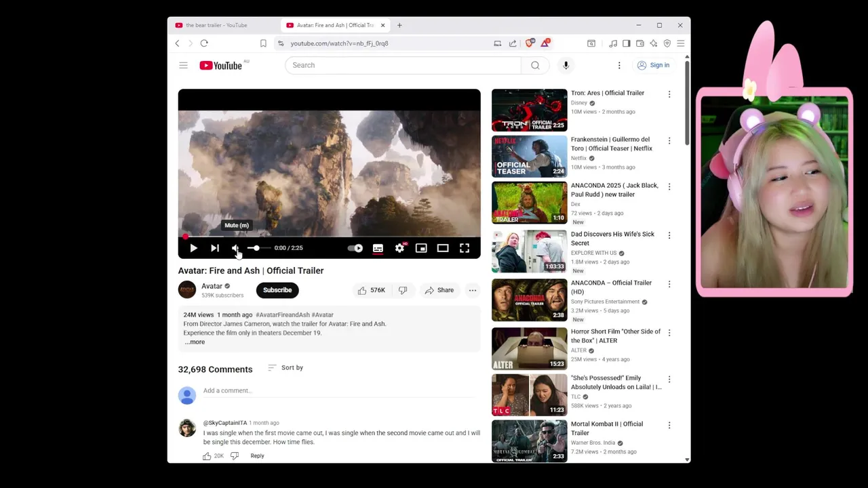This screenshot has height=488, width=868.
Task: Switch to theater mode
Action: (x=443, y=248)
